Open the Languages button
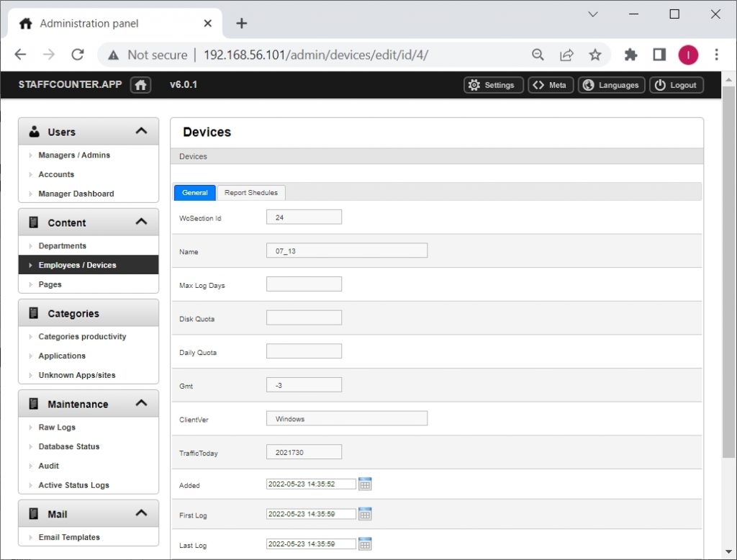Screen dimensions: 737x560 pyautogui.click(x=612, y=85)
